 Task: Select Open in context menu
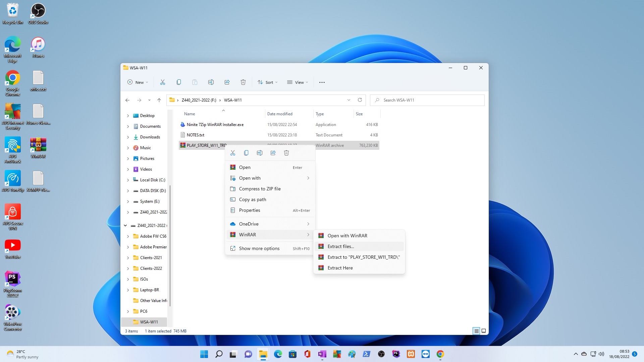(270, 167)
